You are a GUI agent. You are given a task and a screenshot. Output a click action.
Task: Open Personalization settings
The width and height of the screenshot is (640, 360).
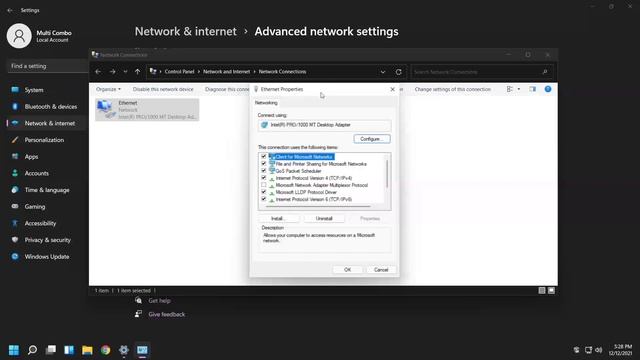tap(45, 140)
